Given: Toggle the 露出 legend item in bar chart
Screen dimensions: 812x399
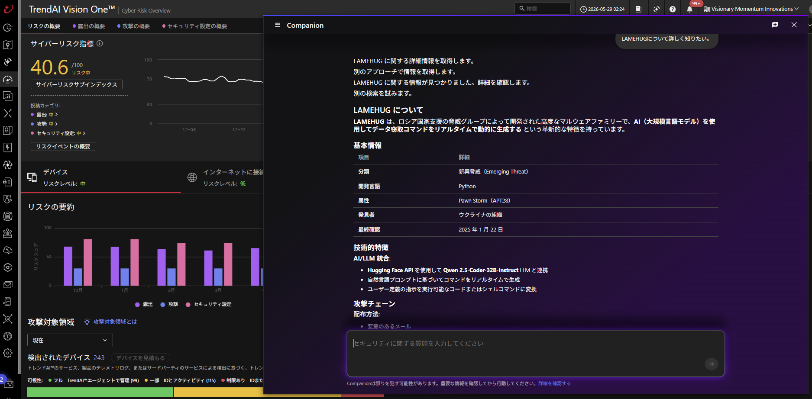Looking at the screenshot, I should pos(143,304).
